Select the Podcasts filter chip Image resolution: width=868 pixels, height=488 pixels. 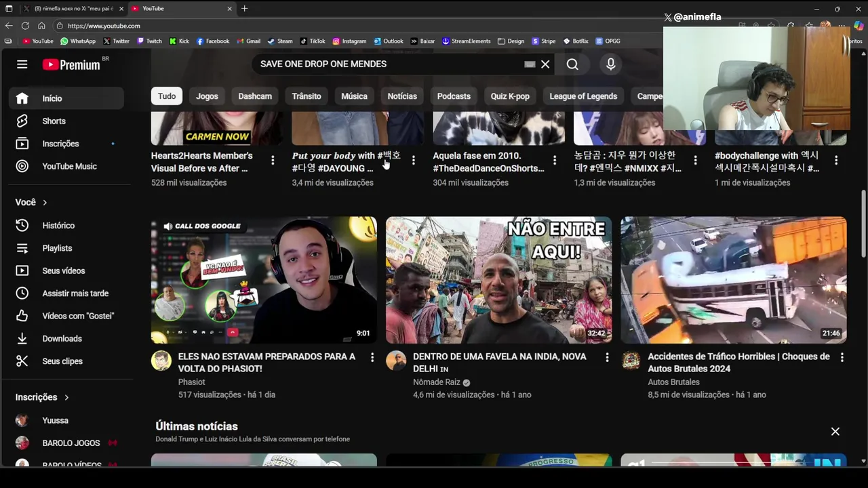coord(454,96)
